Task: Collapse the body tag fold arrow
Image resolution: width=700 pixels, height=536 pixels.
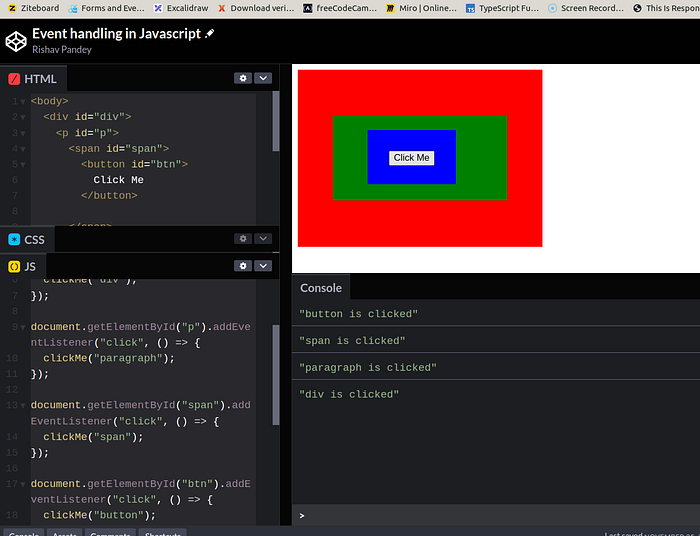Action: click(23, 102)
